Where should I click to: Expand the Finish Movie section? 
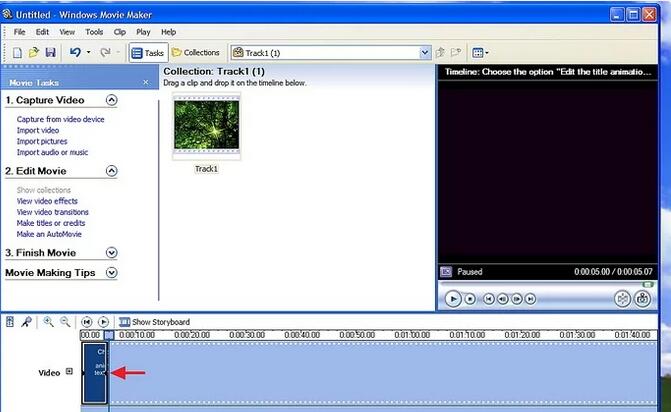coord(111,253)
